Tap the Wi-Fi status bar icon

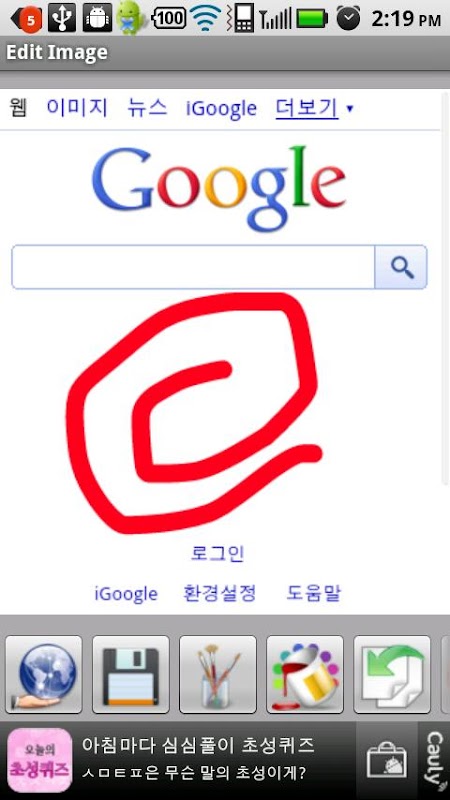point(206,18)
